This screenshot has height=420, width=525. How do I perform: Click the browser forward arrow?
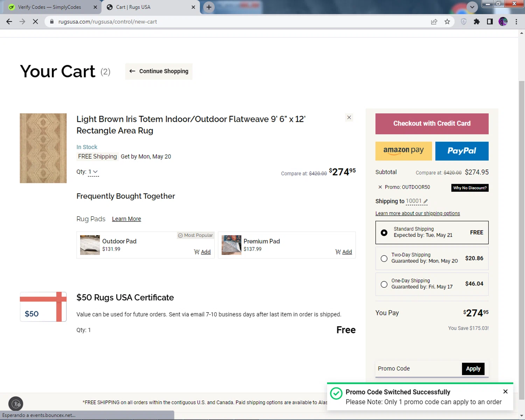tap(22, 22)
